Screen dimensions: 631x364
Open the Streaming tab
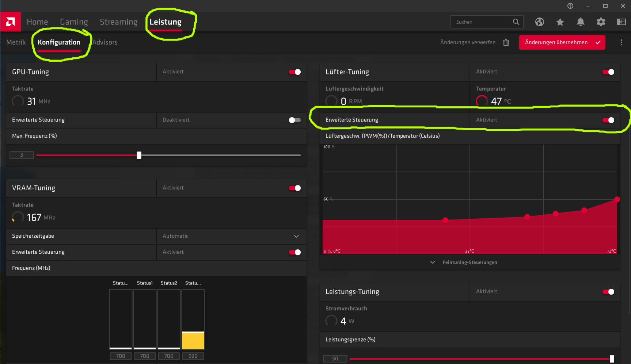pos(119,22)
